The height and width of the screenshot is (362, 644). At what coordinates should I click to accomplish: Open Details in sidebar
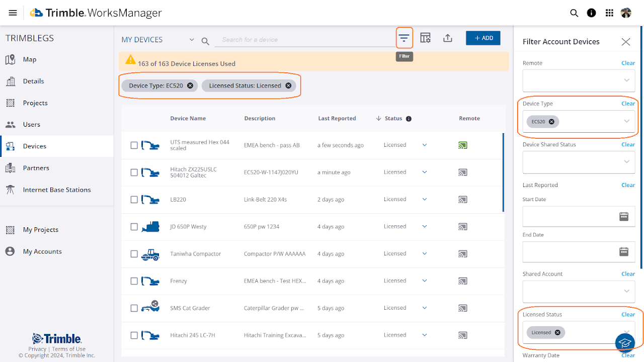pyautogui.click(x=57, y=81)
